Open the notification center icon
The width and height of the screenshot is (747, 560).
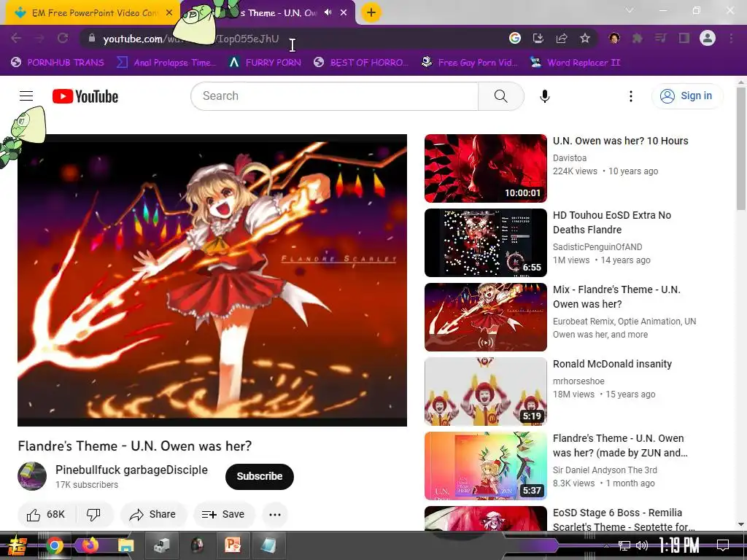click(x=723, y=545)
